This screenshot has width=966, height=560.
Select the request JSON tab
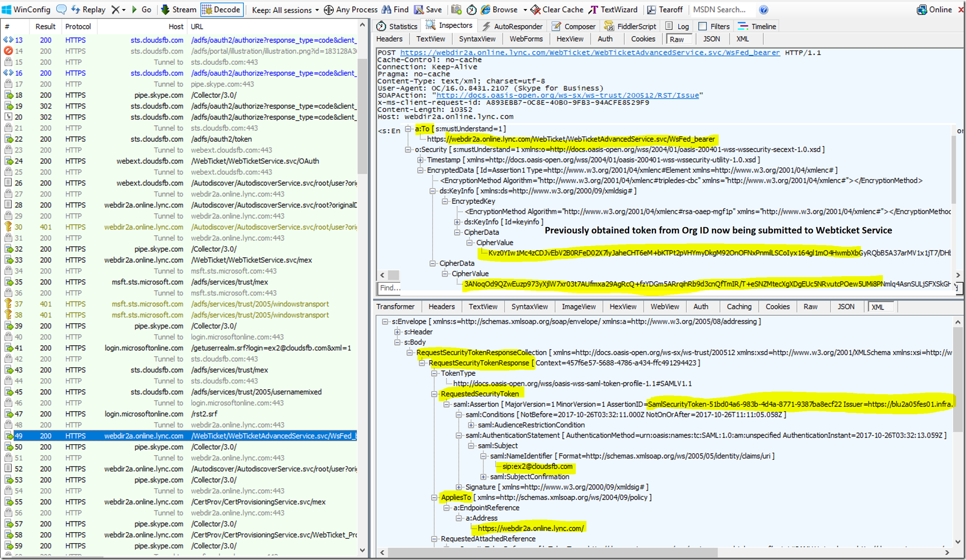pyautogui.click(x=712, y=39)
